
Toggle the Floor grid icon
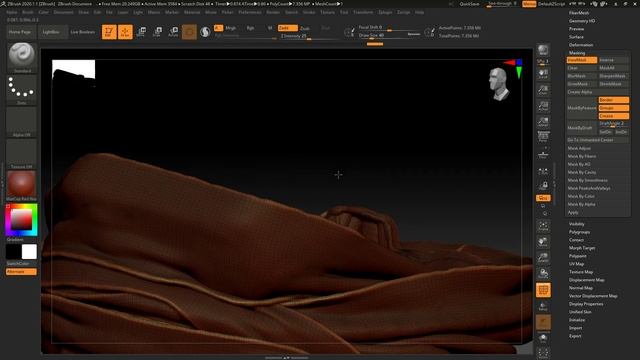point(543,154)
